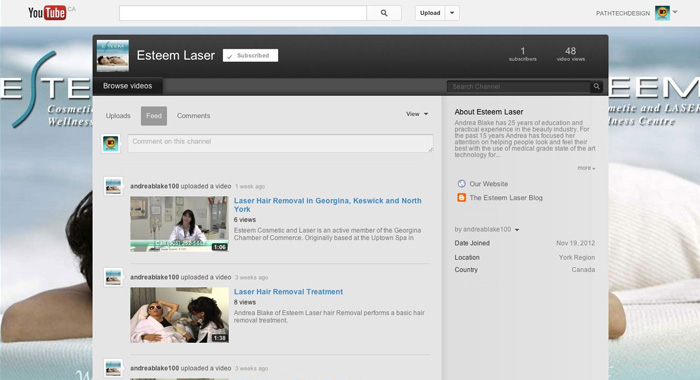The image size is (700, 380).
Task: Click the Search Channel input field
Action: pyautogui.click(x=519, y=87)
